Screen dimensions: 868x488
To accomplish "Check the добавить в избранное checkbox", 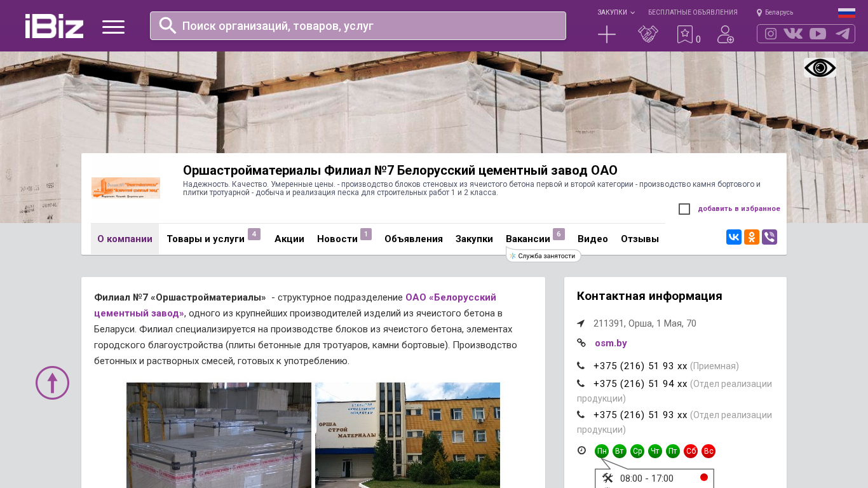I will pos(684,209).
